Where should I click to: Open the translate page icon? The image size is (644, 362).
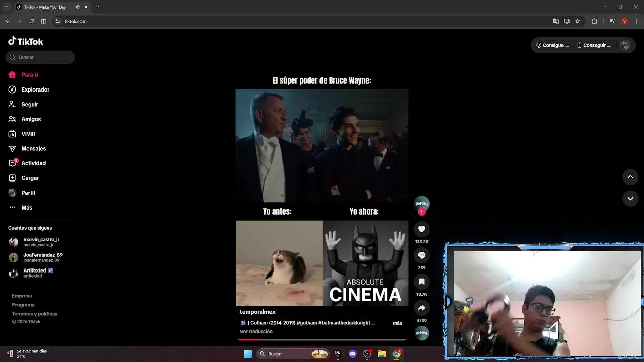click(x=556, y=21)
